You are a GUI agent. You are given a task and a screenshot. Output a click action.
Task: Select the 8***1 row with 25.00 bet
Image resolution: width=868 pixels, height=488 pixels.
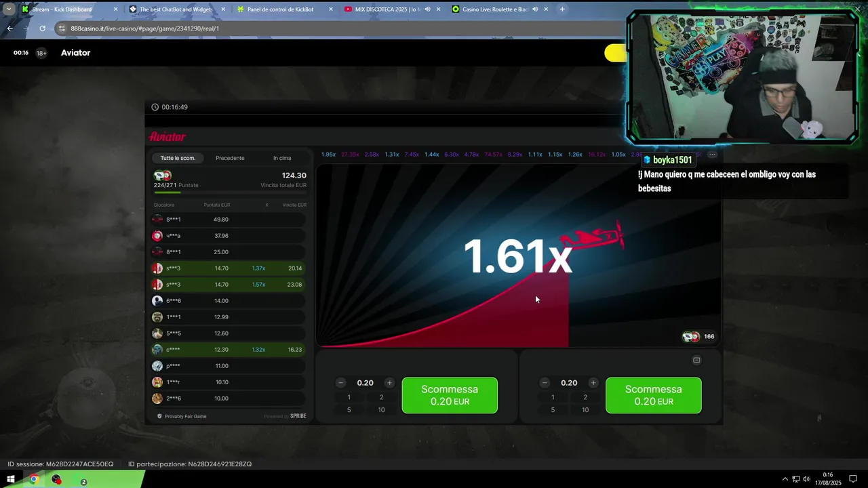click(x=229, y=252)
